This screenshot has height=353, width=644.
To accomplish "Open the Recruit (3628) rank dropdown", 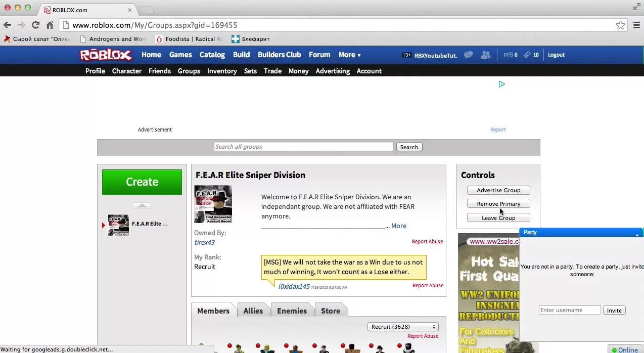I will 403,327.
